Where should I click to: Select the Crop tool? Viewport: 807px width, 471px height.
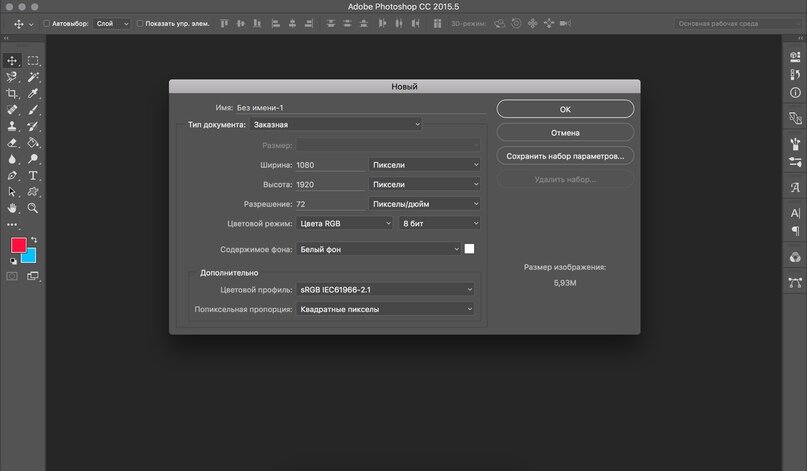coord(12,94)
